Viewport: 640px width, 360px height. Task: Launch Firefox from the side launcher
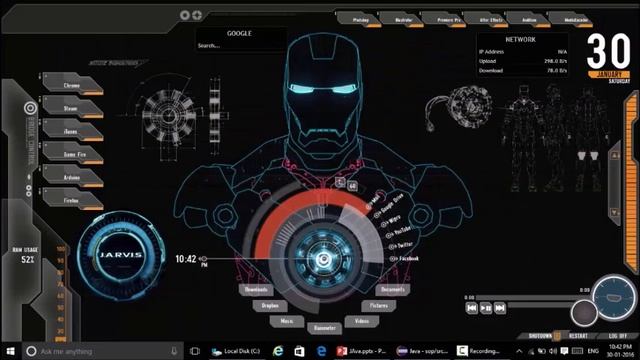click(73, 200)
